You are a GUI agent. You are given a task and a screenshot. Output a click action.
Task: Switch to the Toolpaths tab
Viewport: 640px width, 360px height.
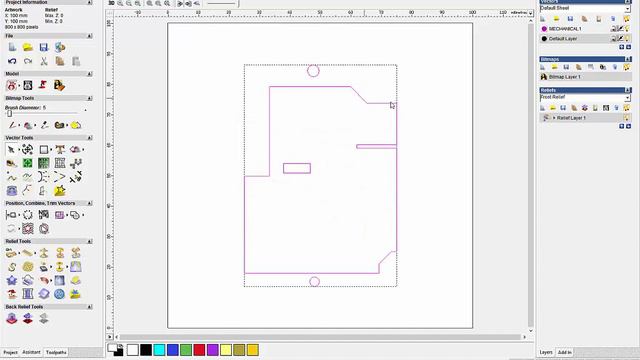(x=56, y=352)
